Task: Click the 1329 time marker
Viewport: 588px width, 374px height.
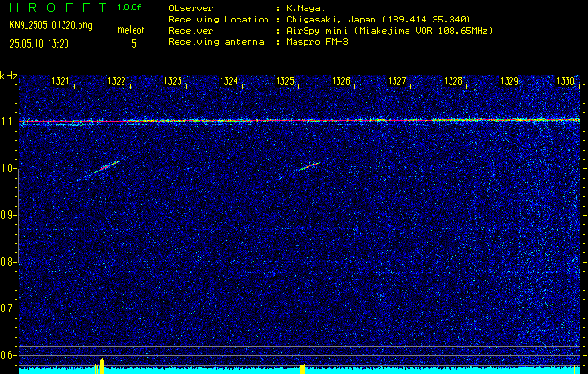Action: click(x=509, y=81)
